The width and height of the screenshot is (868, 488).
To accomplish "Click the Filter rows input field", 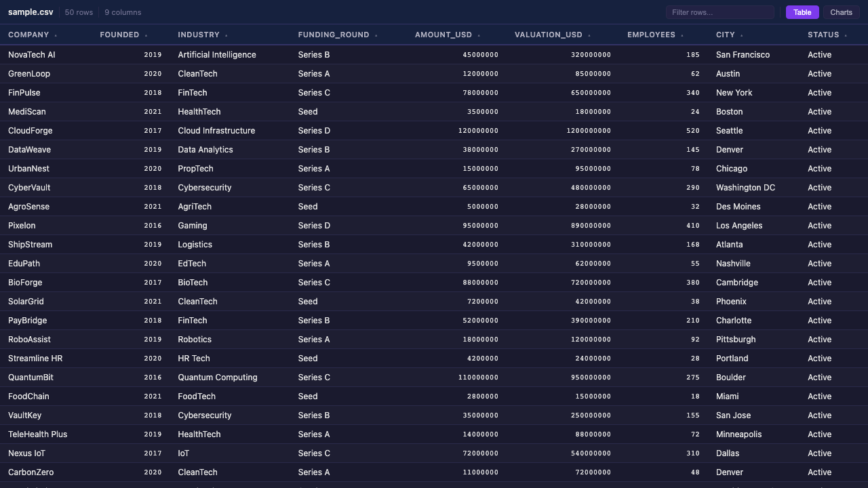I will (719, 12).
